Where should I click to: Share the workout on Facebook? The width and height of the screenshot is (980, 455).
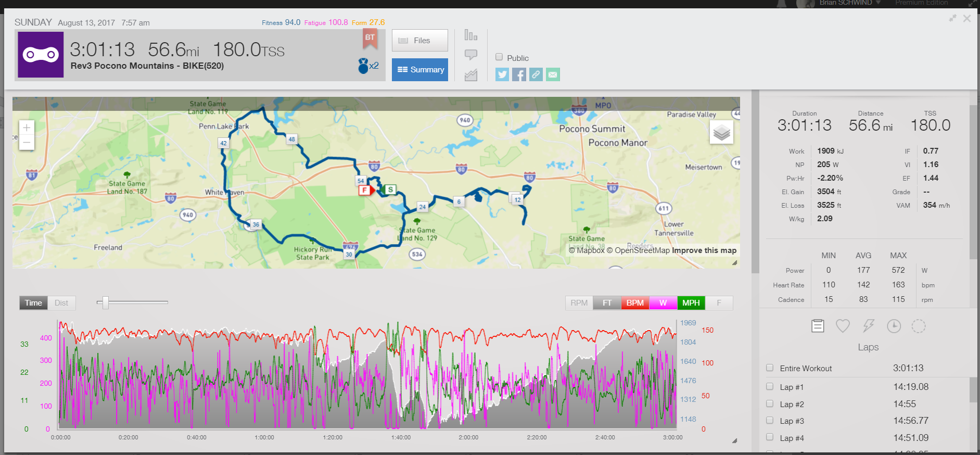[519, 74]
